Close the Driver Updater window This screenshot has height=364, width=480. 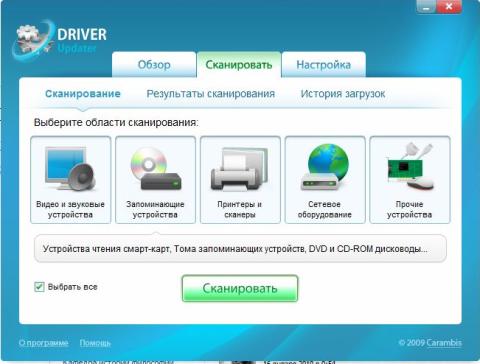click(x=449, y=7)
